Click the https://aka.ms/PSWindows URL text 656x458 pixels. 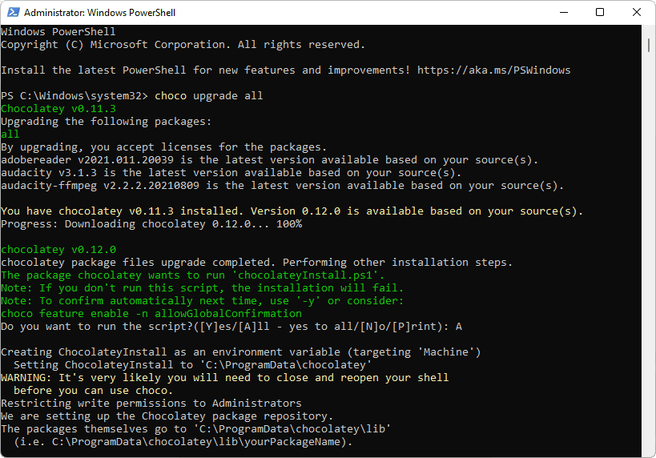494,70
